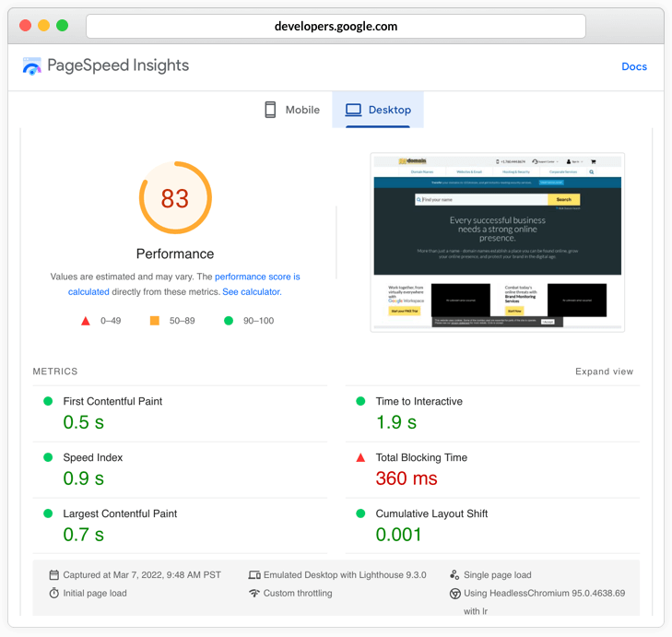Click the Cumulative Layout Shift green dot
Viewport: 672px width, 637px height.
tap(360, 513)
